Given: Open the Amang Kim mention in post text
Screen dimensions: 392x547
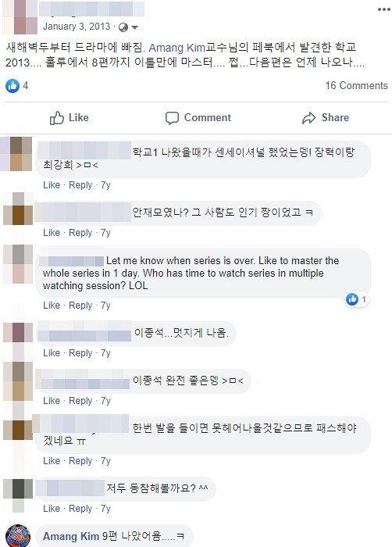Looking at the screenshot, I should 176,48.
